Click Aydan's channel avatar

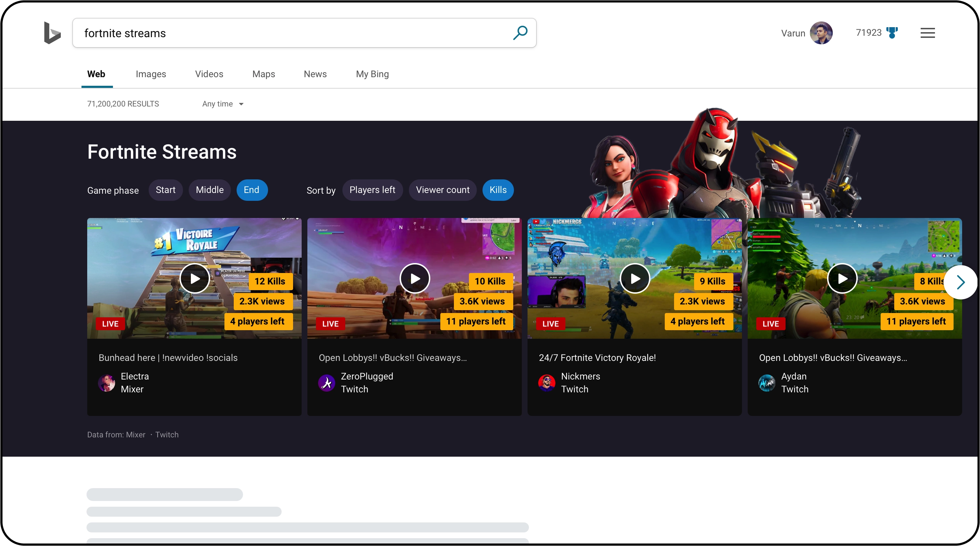(x=767, y=383)
